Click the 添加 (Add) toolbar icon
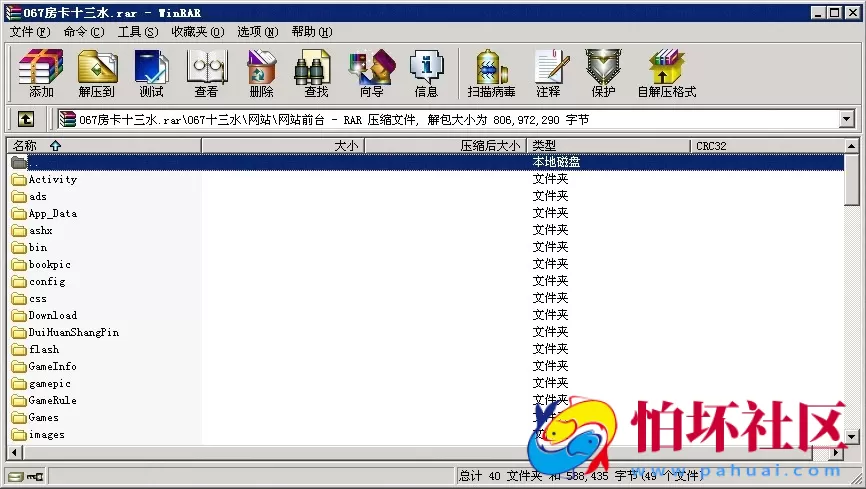 point(41,73)
